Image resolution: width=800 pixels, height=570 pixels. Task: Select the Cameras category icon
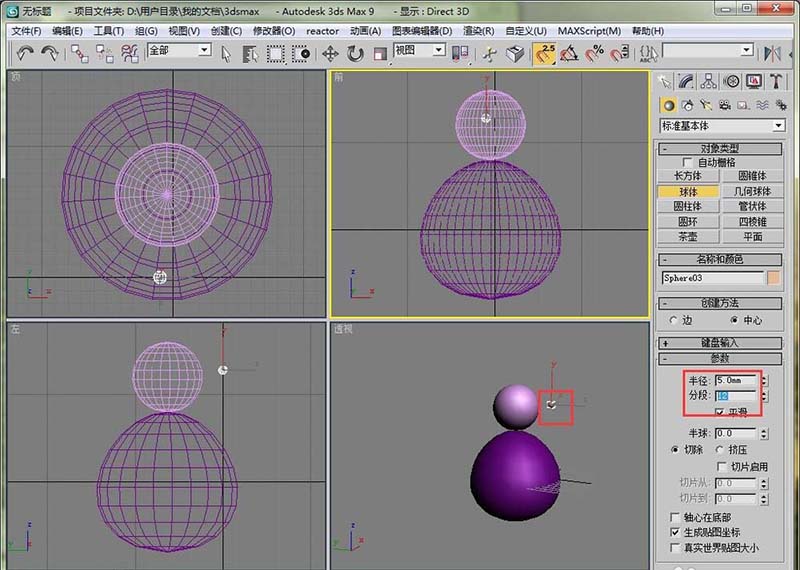pos(724,105)
